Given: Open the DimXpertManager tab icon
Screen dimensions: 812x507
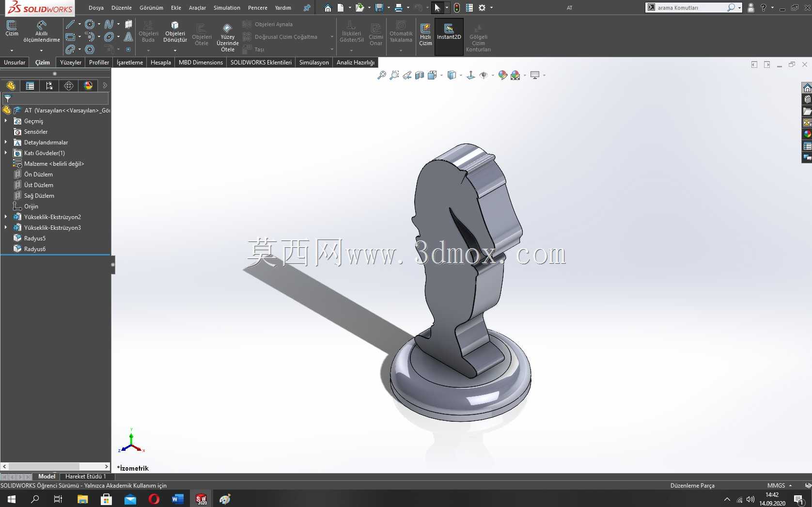Looking at the screenshot, I should (x=69, y=86).
